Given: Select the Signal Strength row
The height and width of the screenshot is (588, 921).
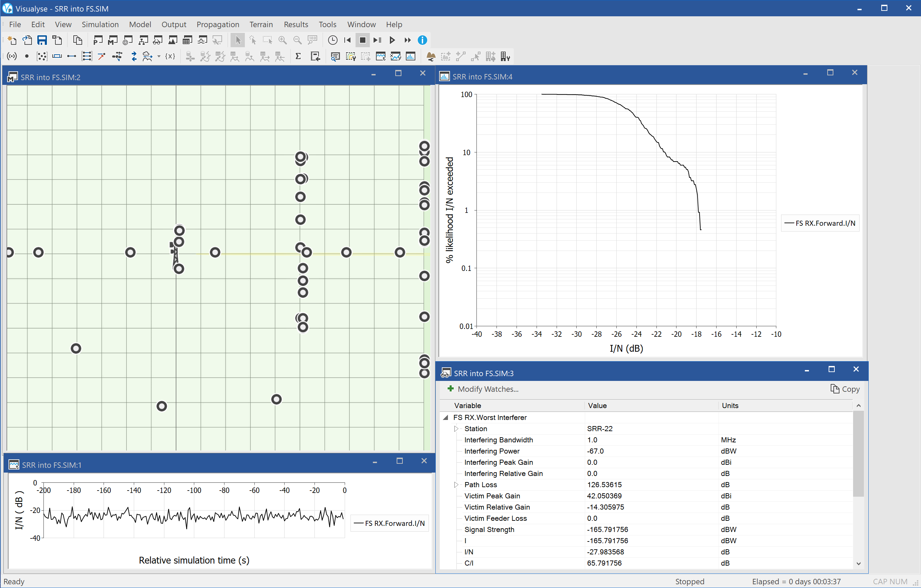Looking at the screenshot, I should (x=646, y=530).
